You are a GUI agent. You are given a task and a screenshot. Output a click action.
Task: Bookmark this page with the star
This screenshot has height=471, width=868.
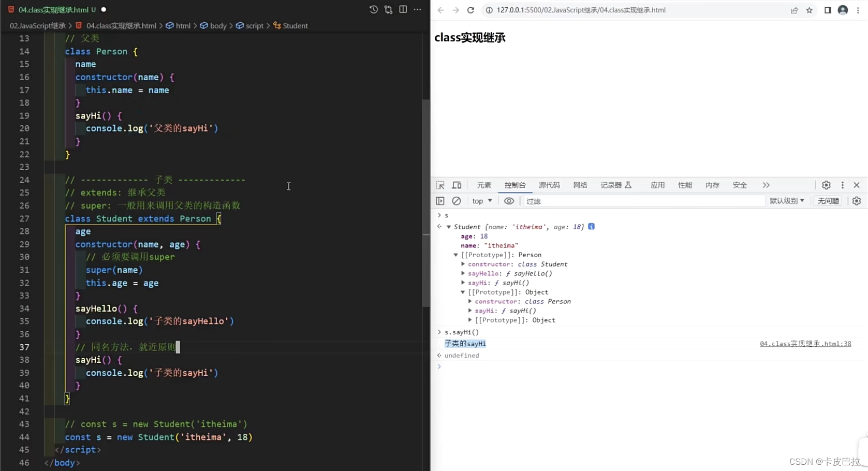coord(810,10)
